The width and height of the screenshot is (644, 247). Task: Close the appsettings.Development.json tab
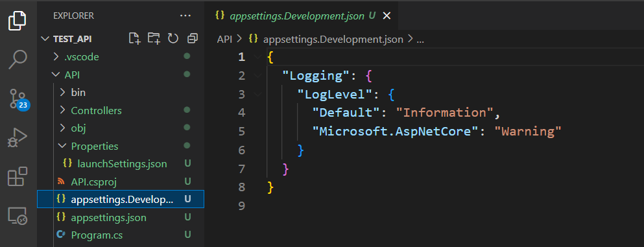tap(386, 16)
